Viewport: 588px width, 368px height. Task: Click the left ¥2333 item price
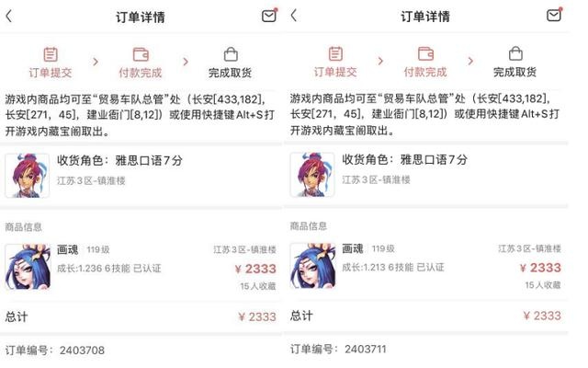(x=255, y=269)
